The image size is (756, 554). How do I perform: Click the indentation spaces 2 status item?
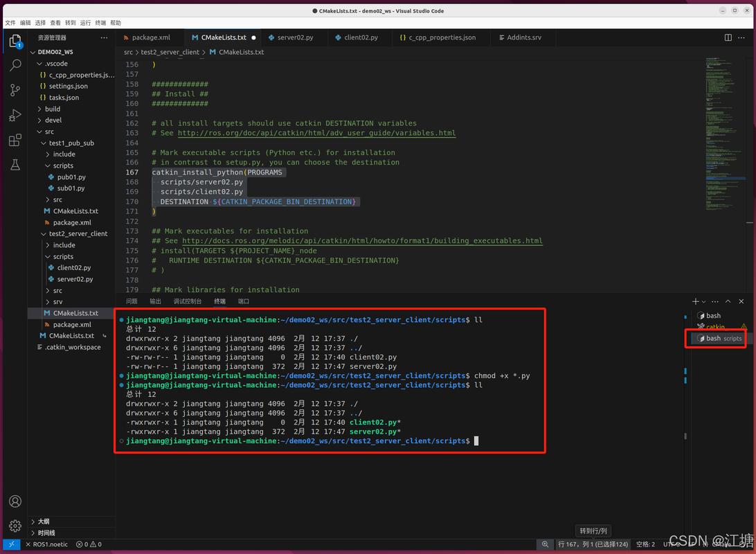point(646,544)
